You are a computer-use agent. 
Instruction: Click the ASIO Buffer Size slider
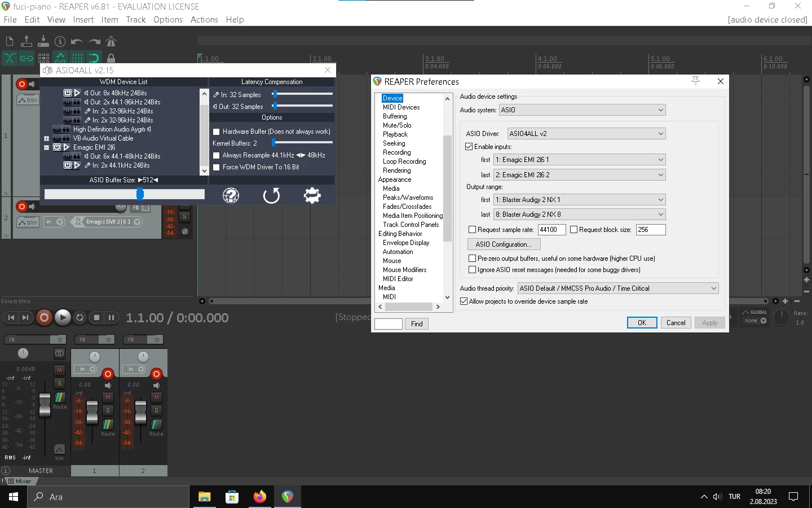[x=124, y=194]
